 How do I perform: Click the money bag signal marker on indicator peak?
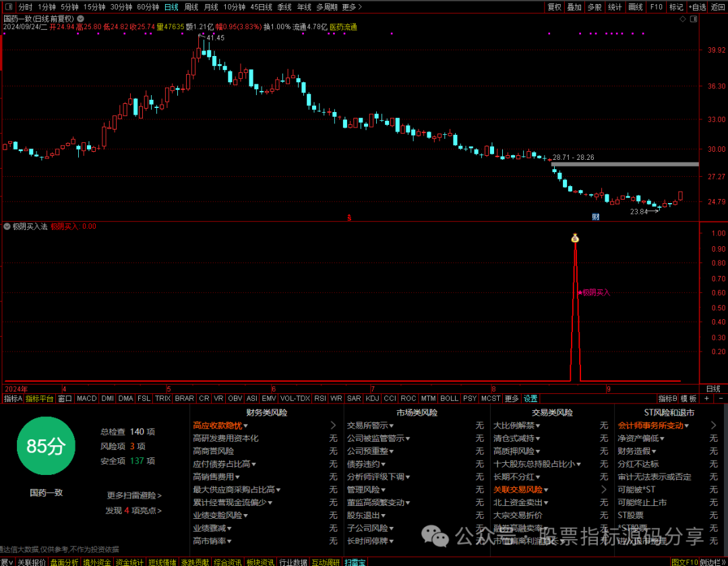(x=575, y=238)
